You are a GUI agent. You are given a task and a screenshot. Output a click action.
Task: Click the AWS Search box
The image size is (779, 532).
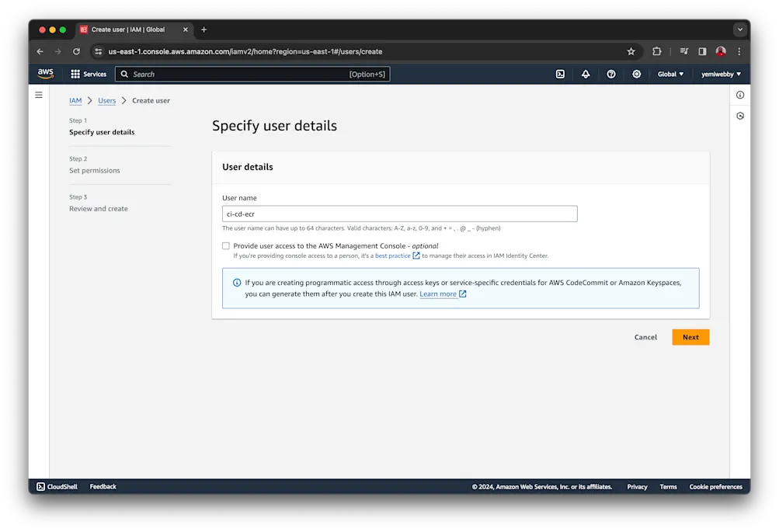tap(252, 74)
